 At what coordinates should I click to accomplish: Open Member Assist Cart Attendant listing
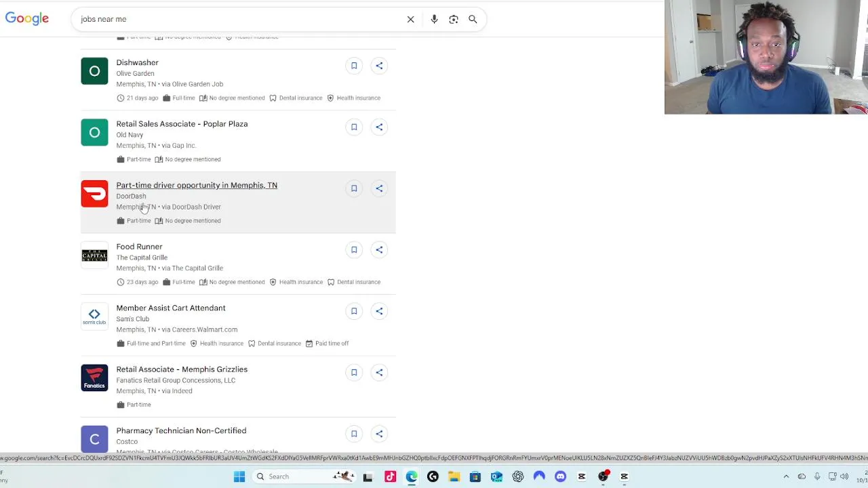[x=171, y=308]
